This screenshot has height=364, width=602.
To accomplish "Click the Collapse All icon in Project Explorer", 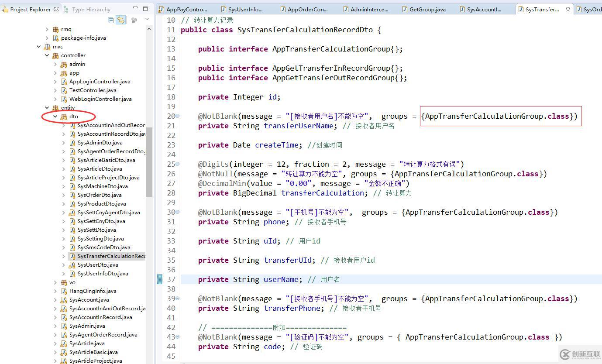I will click(111, 20).
